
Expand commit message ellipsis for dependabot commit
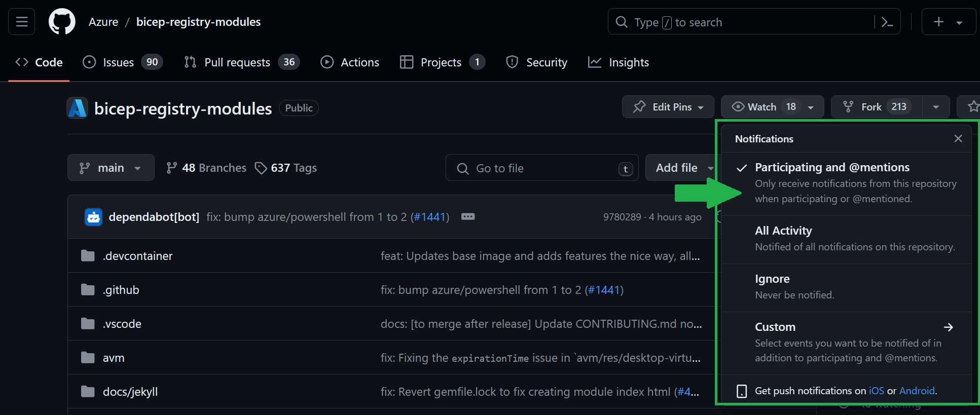[x=468, y=217]
